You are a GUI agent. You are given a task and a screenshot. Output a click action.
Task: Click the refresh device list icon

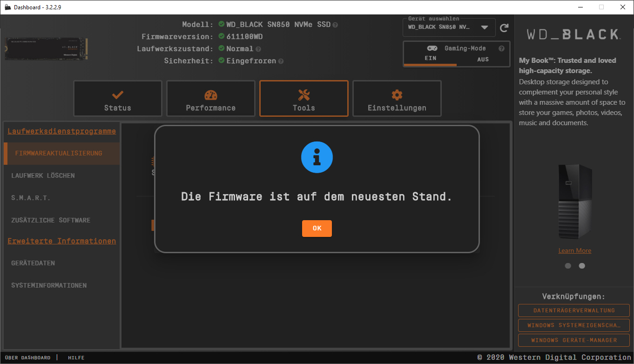click(x=504, y=28)
